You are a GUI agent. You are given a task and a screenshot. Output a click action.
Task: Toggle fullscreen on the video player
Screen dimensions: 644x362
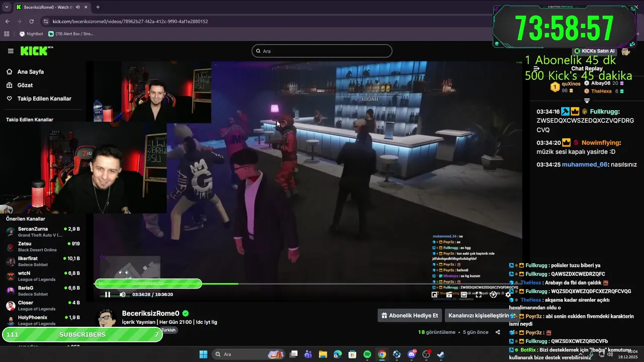tap(478, 295)
